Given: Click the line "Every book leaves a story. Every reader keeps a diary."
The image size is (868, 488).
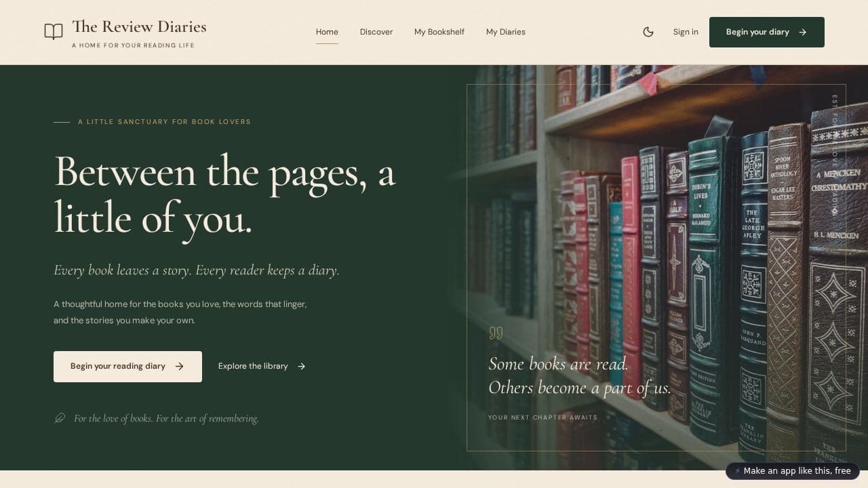Looking at the screenshot, I should pos(197,270).
